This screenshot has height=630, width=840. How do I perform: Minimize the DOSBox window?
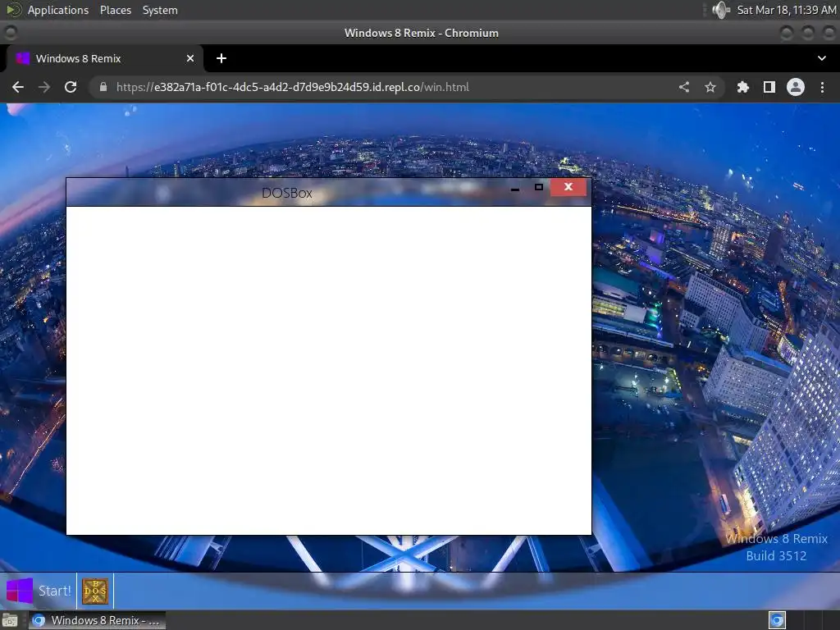515,189
